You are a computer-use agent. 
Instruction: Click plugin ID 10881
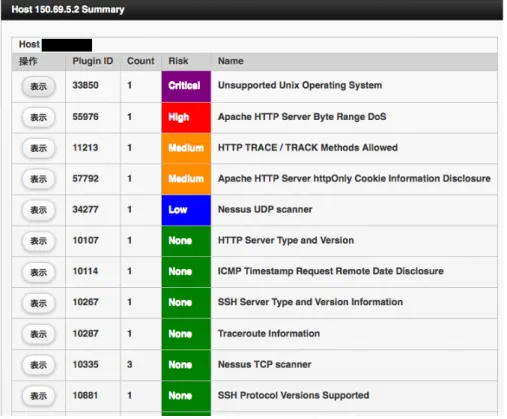click(x=85, y=395)
